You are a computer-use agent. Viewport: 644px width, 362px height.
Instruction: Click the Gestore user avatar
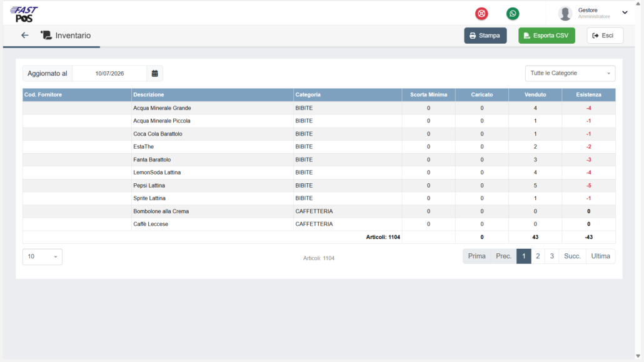pos(565,14)
